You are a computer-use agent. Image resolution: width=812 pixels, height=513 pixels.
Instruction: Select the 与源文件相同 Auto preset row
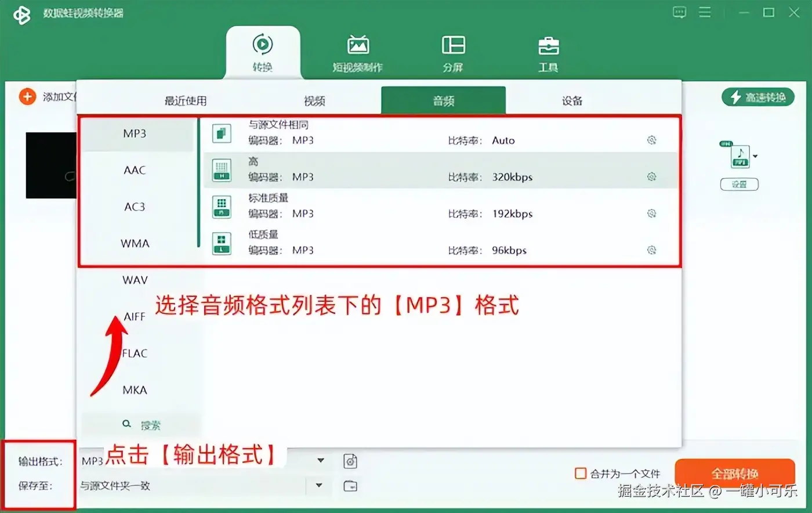click(x=440, y=133)
